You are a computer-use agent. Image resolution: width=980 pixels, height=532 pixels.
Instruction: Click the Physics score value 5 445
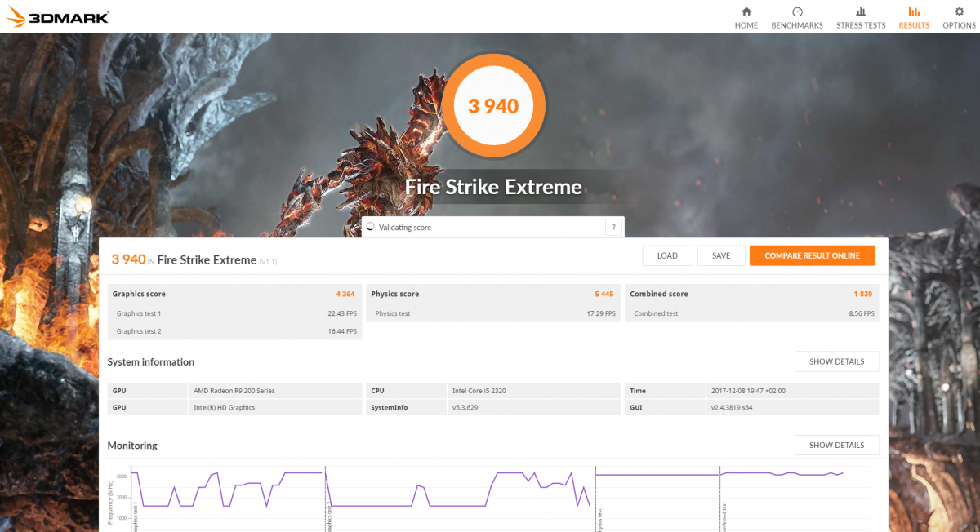[x=604, y=294]
